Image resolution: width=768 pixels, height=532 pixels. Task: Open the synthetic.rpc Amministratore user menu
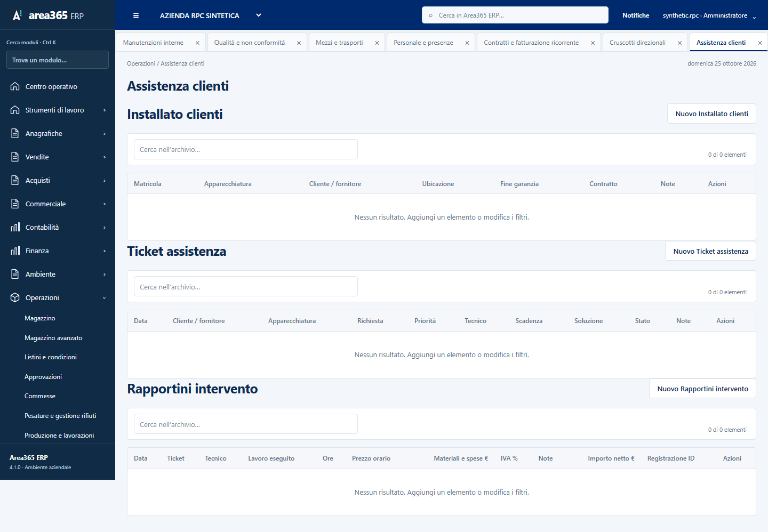(x=709, y=15)
